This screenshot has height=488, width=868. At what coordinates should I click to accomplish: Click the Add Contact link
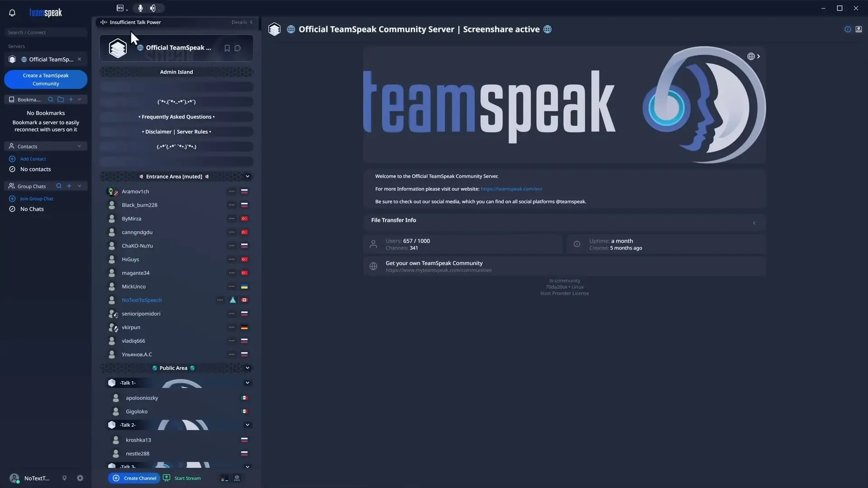pos(33,159)
